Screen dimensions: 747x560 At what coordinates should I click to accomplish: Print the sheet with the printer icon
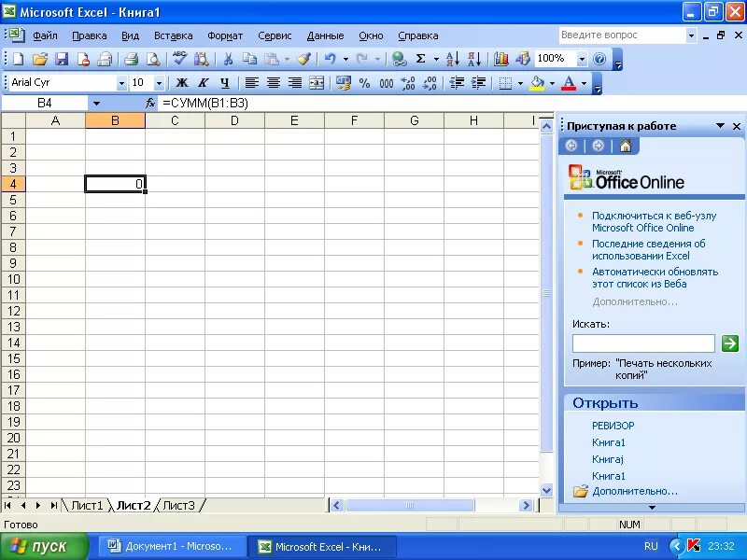pos(131,59)
